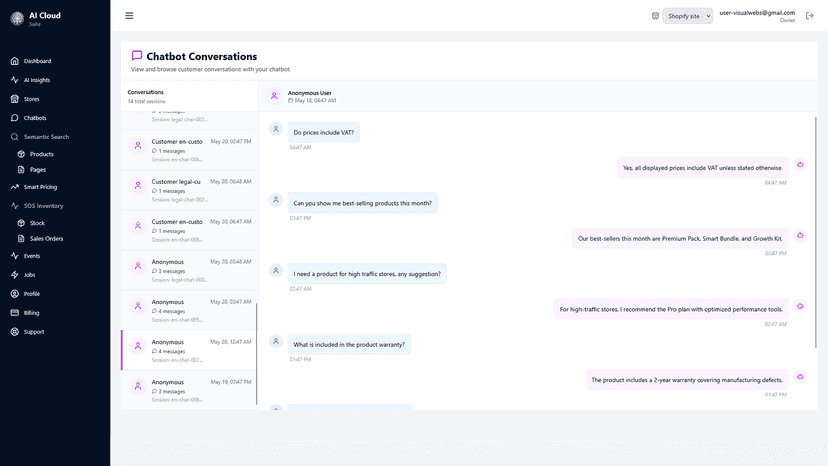Open Customer en-custo May 20, 02:47 PM conversation

(190, 150)
